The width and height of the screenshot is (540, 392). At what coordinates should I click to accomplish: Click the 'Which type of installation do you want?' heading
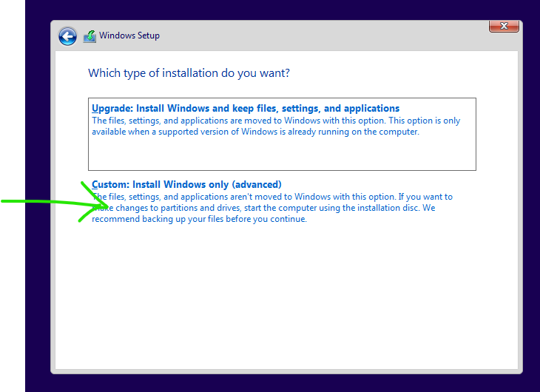(x=189, y=73)
